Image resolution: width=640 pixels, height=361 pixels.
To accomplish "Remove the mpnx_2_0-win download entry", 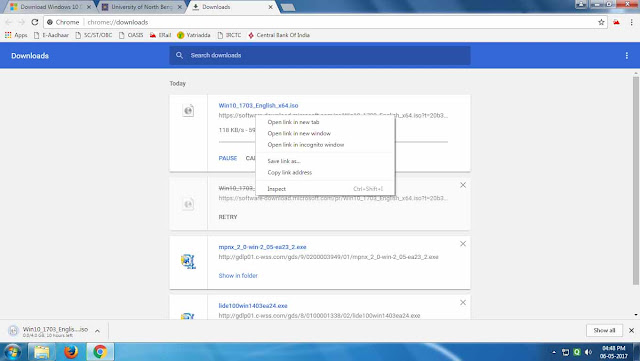I will [463, 244].
